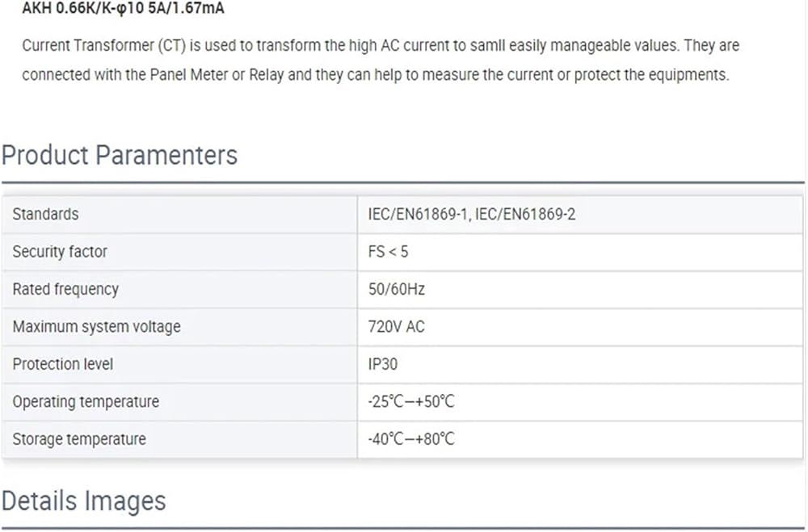Screen dimensions: 808x532
Task: Select the 50/60Hz value cell
Action: 396,289
